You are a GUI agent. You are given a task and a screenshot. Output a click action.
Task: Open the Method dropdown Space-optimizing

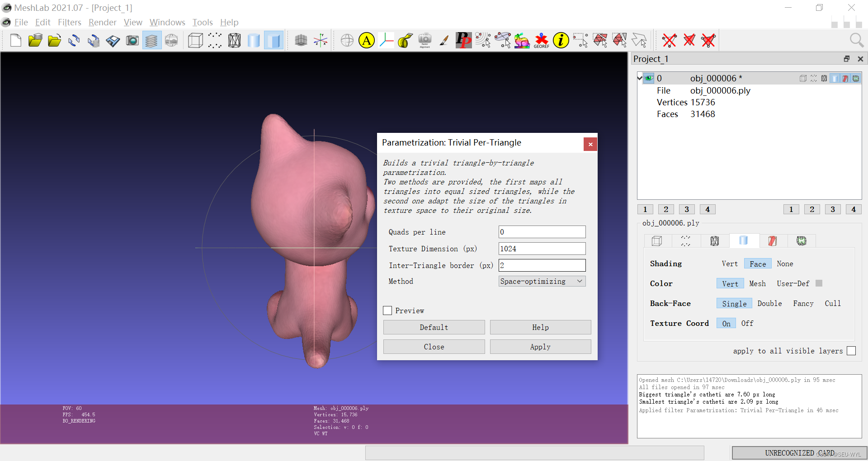point(542,281)
